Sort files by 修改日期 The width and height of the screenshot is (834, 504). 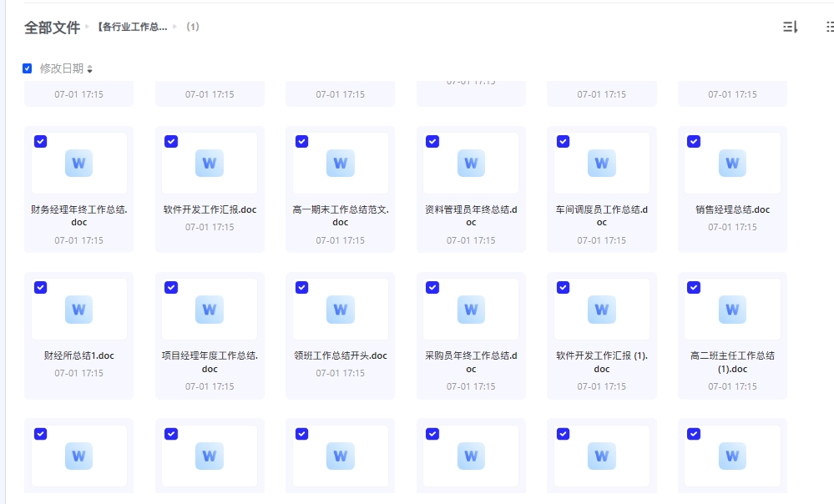[x=66, y=68]
